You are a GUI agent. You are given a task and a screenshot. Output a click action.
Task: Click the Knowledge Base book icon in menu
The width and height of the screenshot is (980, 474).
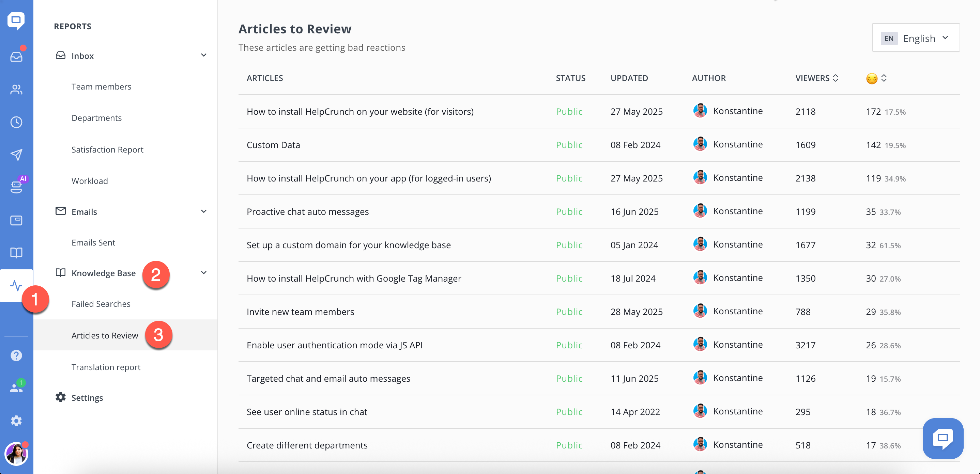pyautogui.click(x=61, y=272)
